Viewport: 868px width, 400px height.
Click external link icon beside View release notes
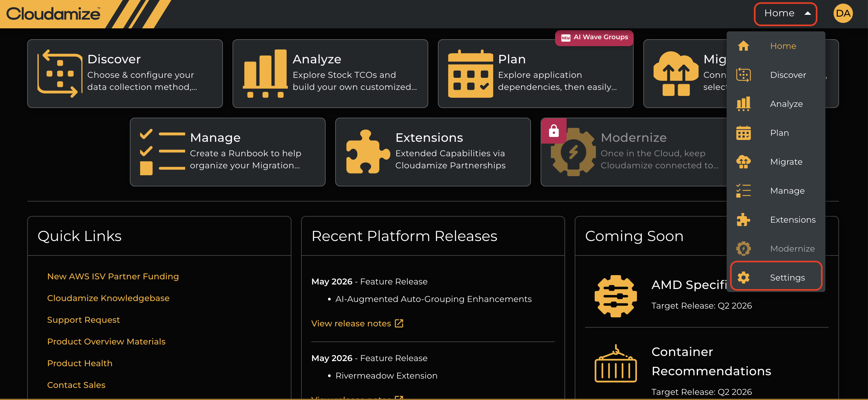click(399, 323)
